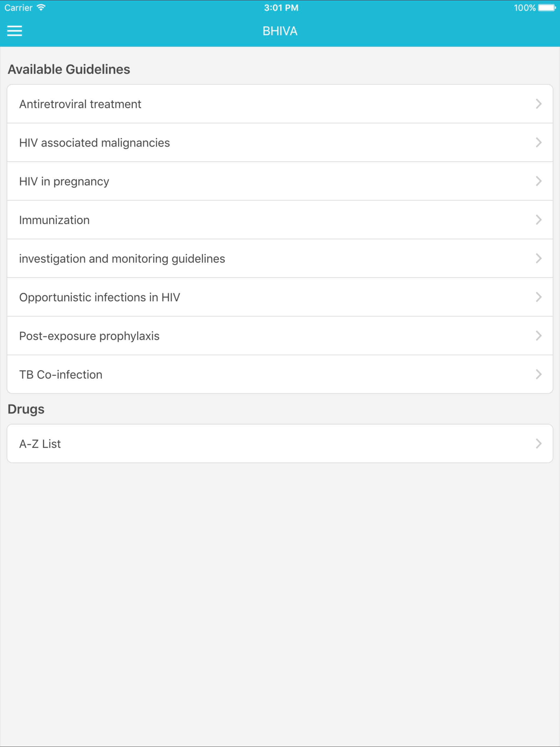Click chevron arrow beside Antiretroviral treatment
Screen dimensions: 560x747
[539, 104]
